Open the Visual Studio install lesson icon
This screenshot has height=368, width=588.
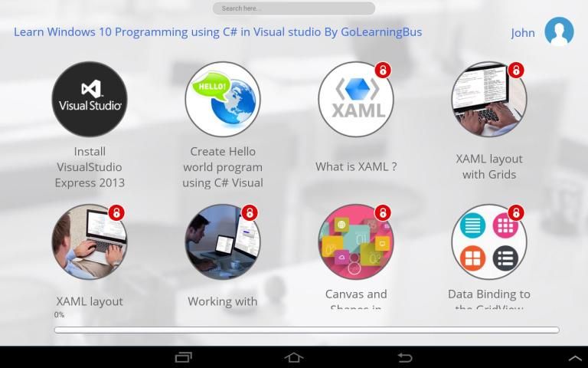tap(89, 100)
